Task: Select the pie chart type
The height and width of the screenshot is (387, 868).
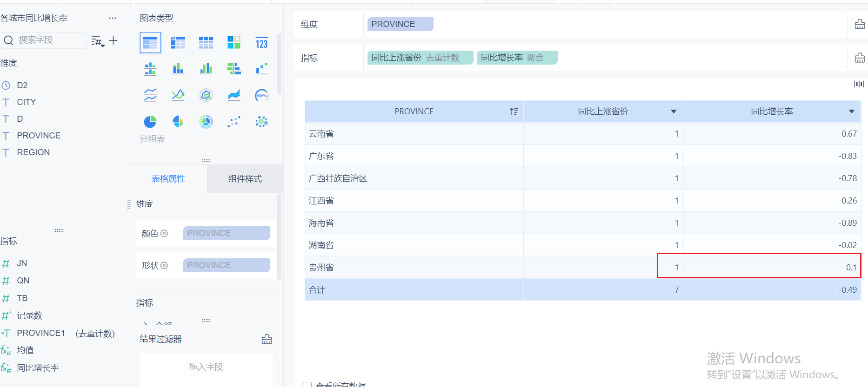Action: pyautogui.click(x=150, y=122)
